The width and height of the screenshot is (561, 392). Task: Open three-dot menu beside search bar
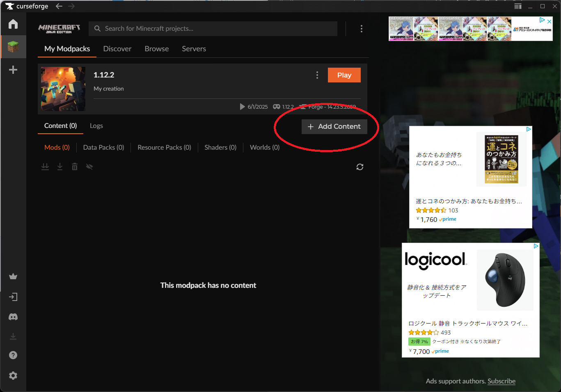click(x=362, y=29)
